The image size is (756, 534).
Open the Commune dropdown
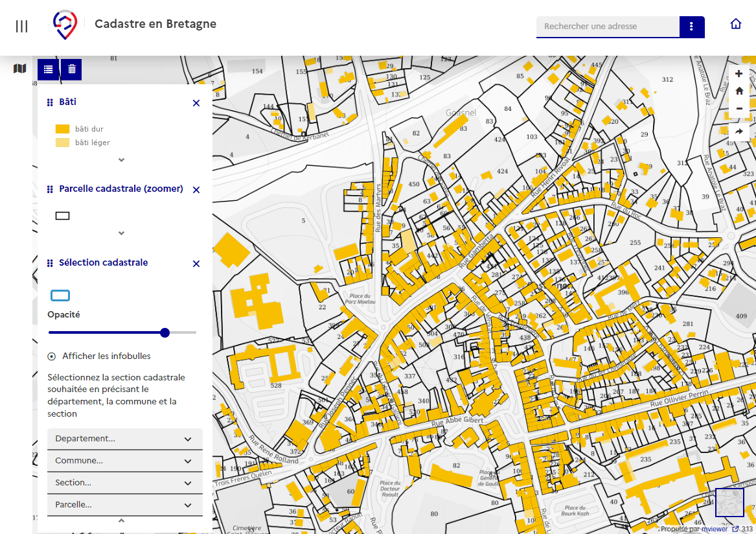coord(124,461)
